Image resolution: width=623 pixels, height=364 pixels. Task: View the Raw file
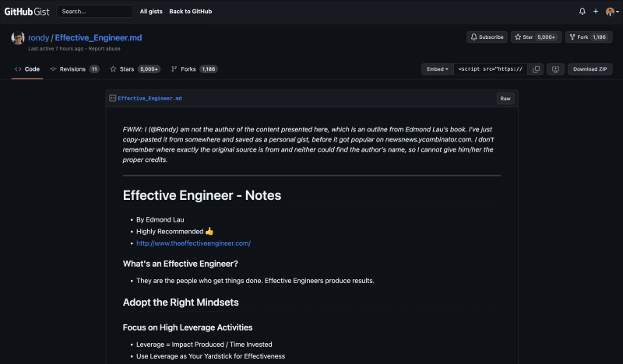point(505,99)
